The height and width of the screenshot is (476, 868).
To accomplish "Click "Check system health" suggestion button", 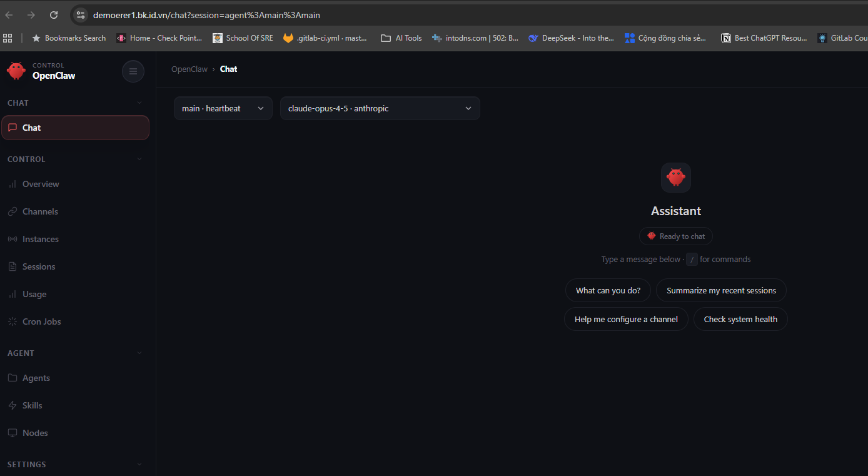I will click(740, 319).
